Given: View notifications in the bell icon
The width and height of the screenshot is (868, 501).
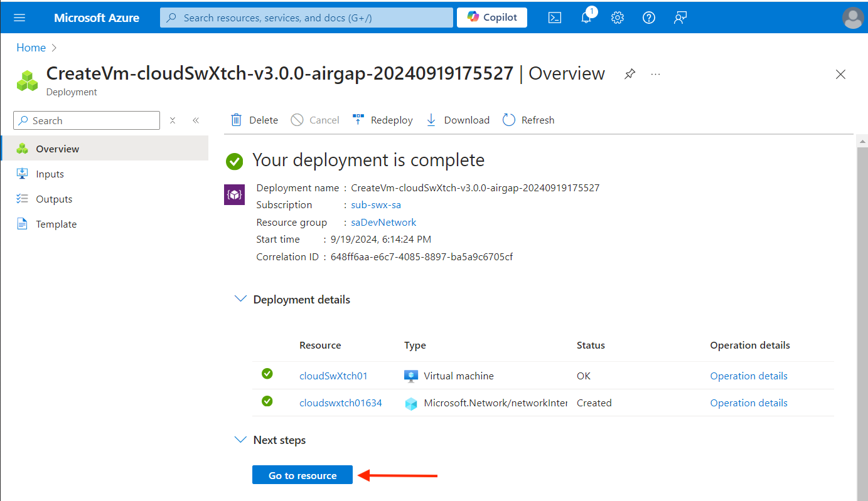Looking at the screenshot, I should click(586, 17).
